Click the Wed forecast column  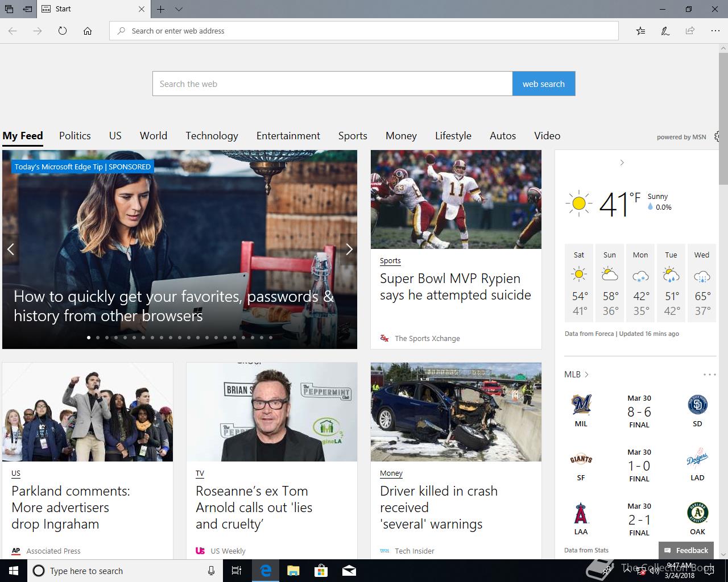702,283
